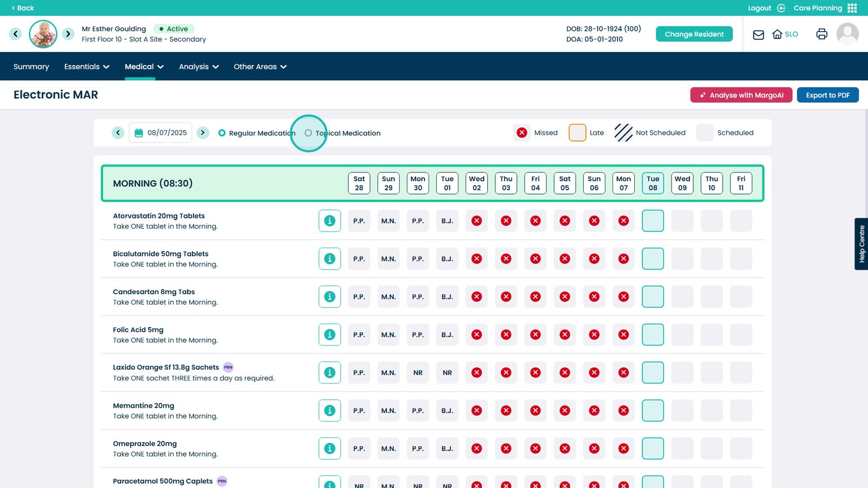
Task: Select Topical Medication radio button
Action: [308, 133]
